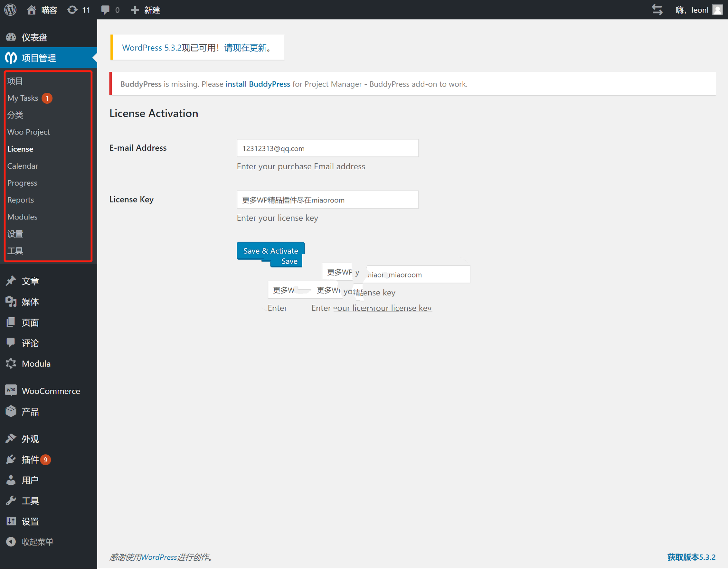Click the E-mail Address input field
Image resolution: width=728 pixels, height=569 pixels.
[x=327, y=148]
